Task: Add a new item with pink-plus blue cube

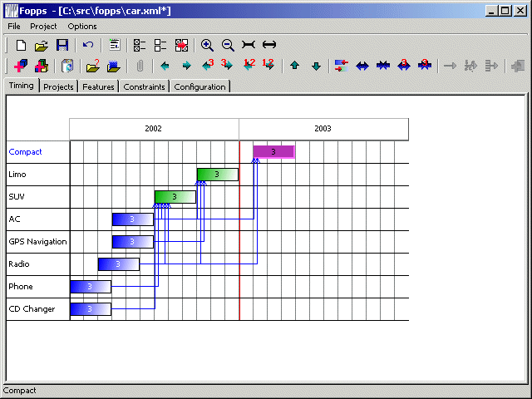Action: (x=21, y=66)
